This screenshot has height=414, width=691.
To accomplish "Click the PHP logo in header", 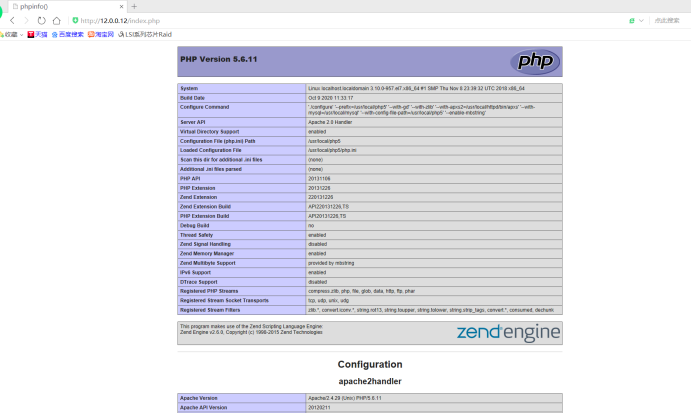I will click(x=535, y=61).
